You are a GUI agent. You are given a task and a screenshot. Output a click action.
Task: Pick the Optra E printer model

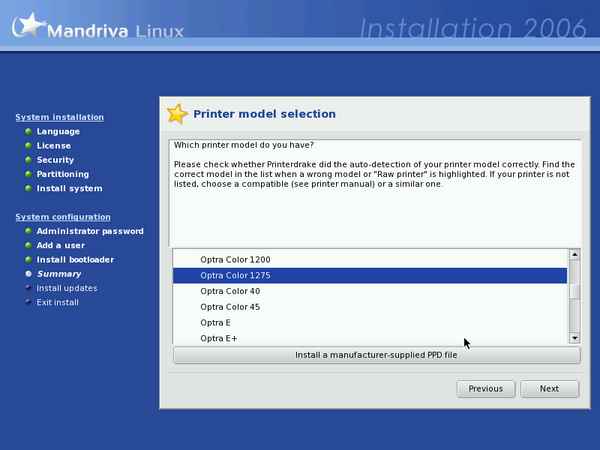tap(370, 323)
